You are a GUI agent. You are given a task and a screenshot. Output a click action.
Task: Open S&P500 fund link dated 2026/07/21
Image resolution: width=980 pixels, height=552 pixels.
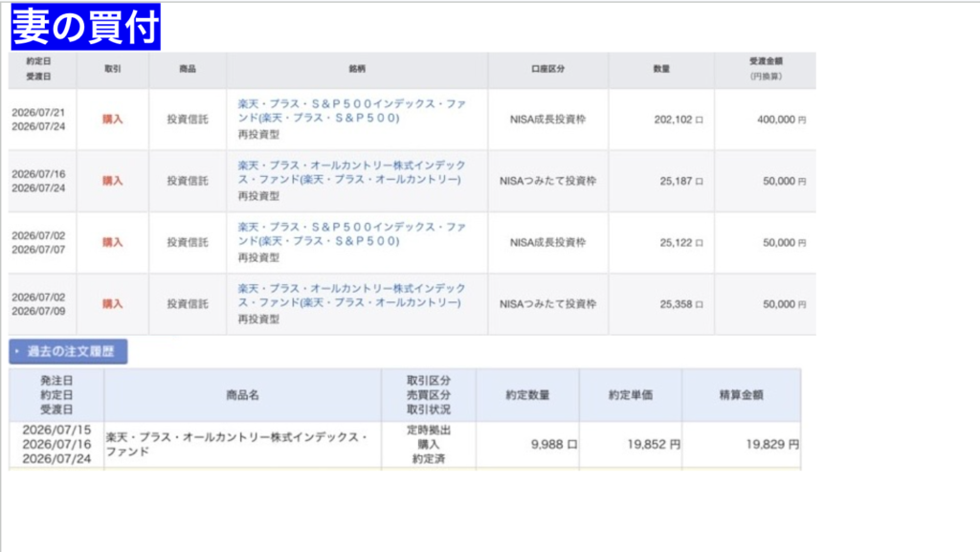click(x=351, y=111)
